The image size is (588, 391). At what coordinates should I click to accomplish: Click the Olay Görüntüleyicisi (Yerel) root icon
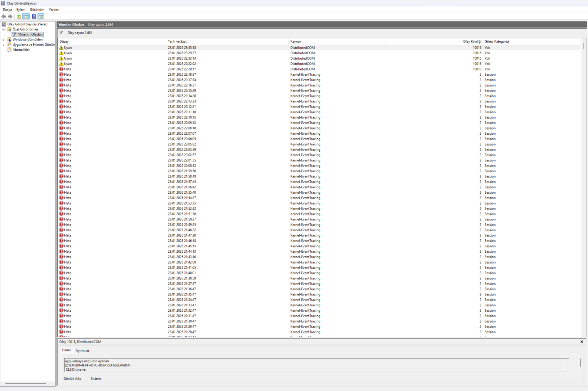pyautogui.click(x=4, y=24)
